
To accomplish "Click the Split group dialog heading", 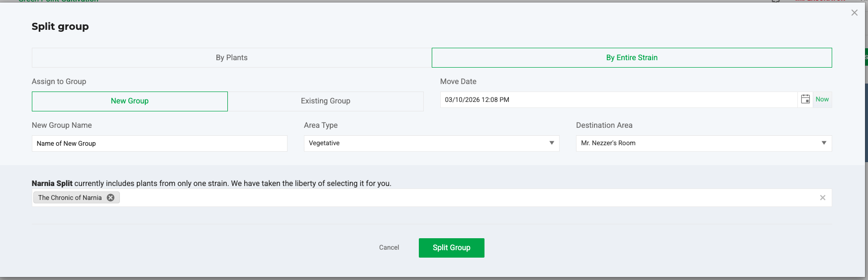I will (x=60, y=27).
